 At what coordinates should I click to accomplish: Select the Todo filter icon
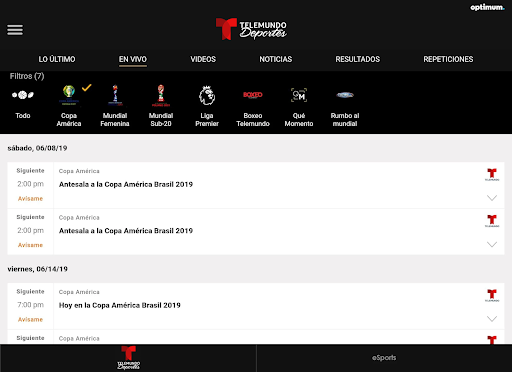pos(23,95)
